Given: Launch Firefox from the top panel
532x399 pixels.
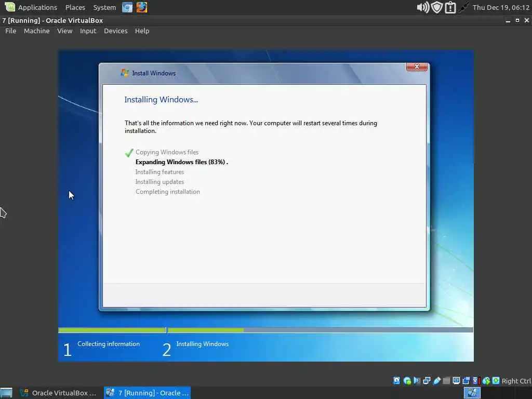Looking at the screenshot, I should point(142,7).
